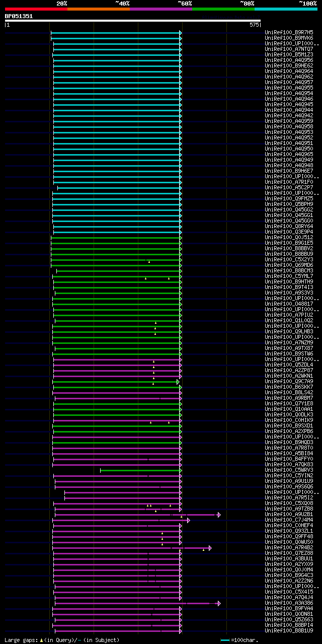
Task: Click the cyan =100char. scale bar
Action: point(225,640)
